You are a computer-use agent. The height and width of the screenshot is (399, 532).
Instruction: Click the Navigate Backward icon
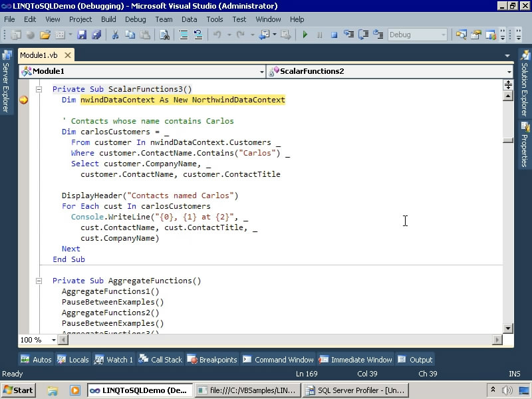point(264,35)
